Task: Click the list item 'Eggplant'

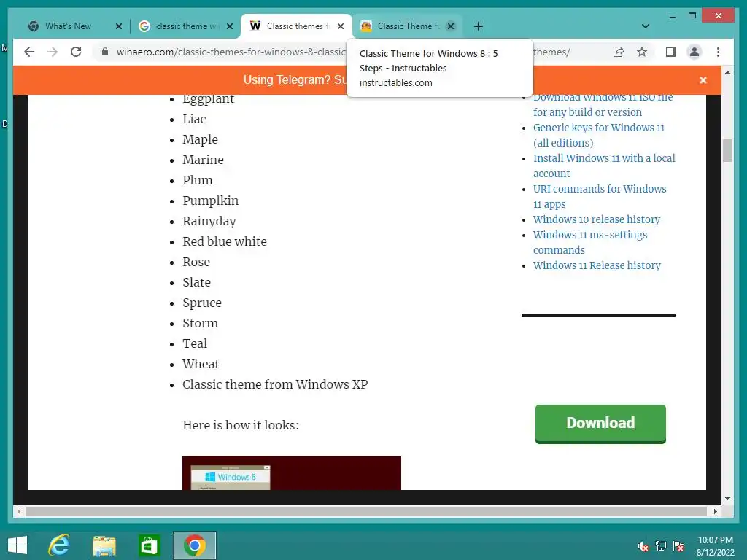Action: [208, 99]
